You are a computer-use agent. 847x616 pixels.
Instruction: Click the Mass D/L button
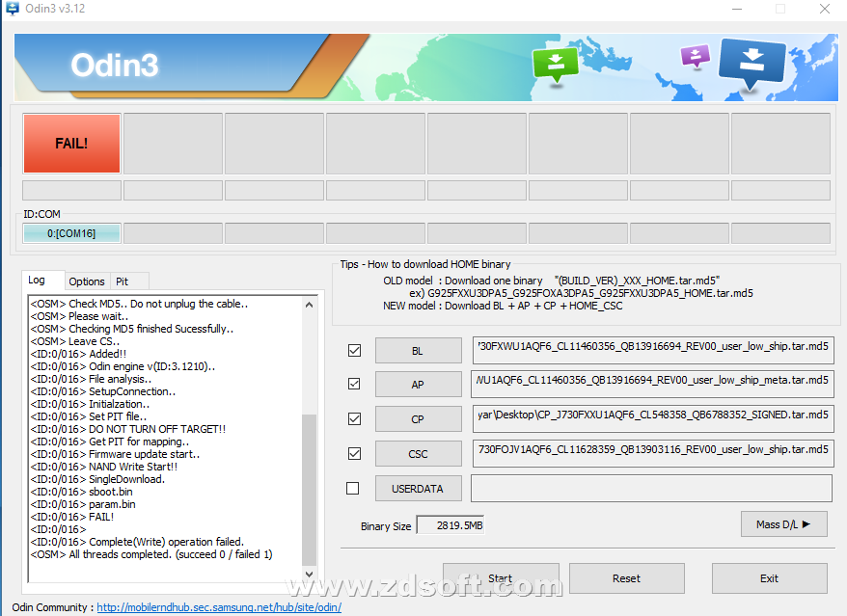(x=783, y=524)
